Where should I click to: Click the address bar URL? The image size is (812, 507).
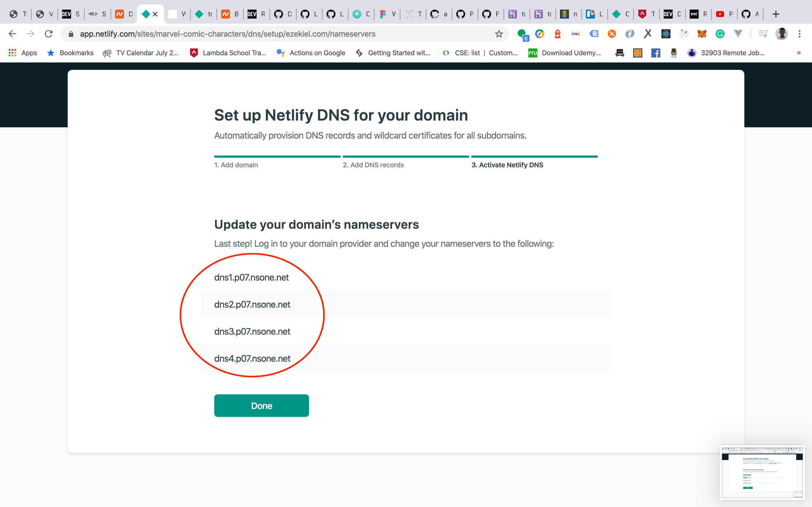228,34
